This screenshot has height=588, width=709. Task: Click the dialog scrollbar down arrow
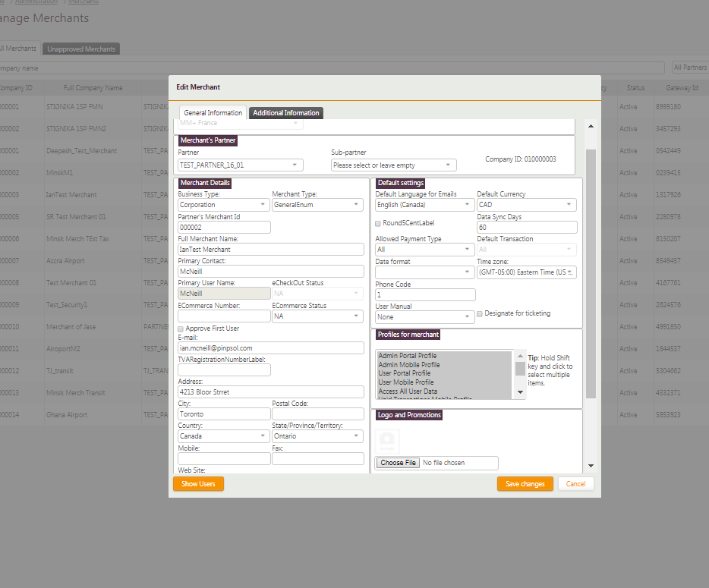[x=591, y=466]
